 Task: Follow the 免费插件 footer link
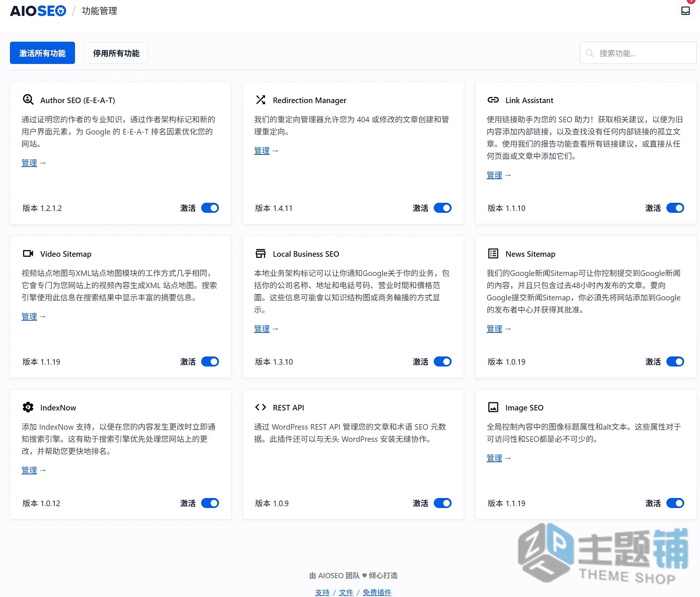click(x=377, y=592)
